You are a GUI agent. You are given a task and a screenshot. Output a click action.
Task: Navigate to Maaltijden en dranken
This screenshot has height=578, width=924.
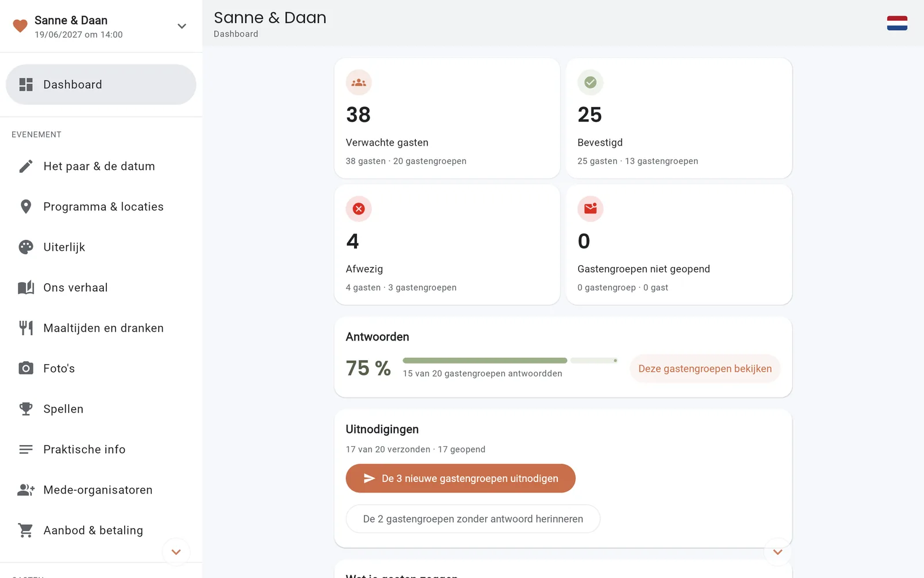[101, 328]
